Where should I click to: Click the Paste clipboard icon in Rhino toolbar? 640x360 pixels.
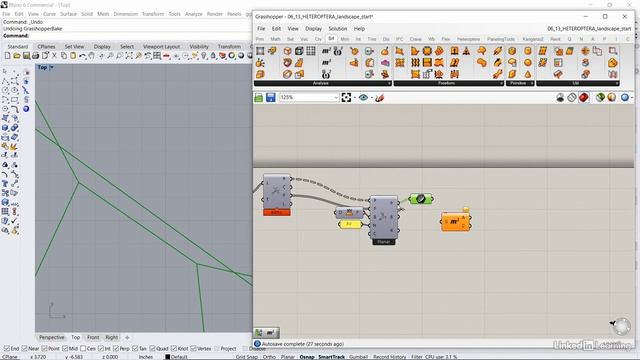pyautogui.click(x=73, y=56)
